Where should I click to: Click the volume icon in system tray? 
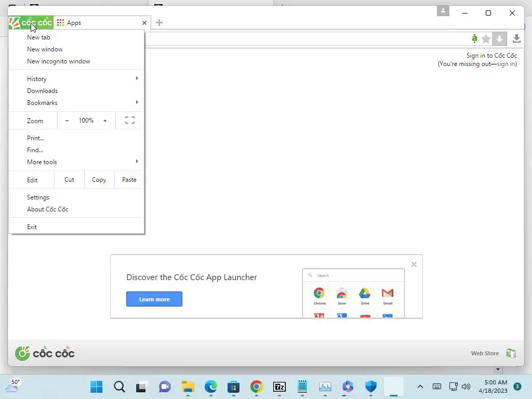466,387
